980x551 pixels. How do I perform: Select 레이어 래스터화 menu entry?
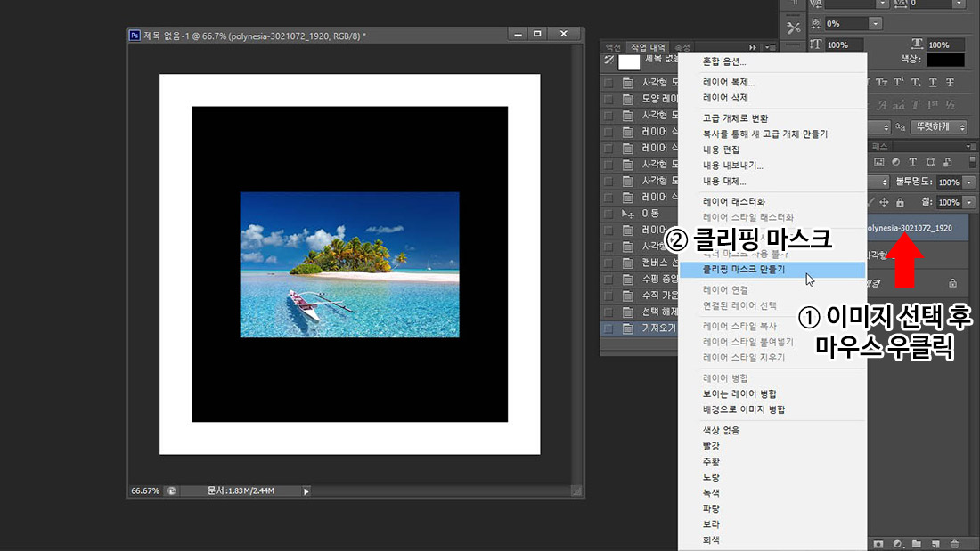772,202
